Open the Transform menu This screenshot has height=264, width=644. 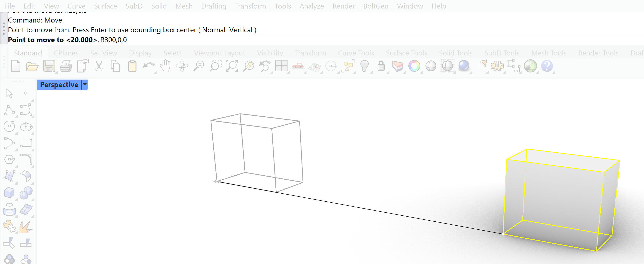(x=250, y=6)
